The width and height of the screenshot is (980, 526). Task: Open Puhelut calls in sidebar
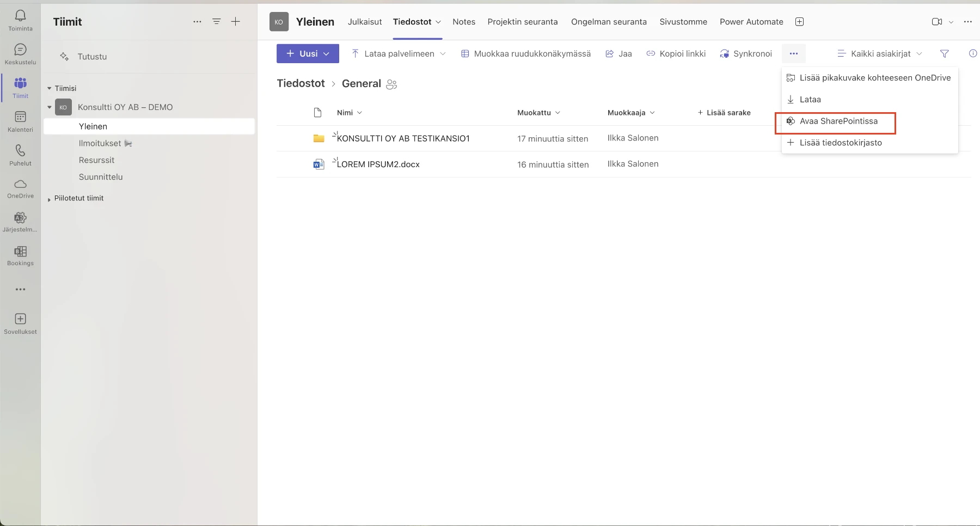point(20,155)
